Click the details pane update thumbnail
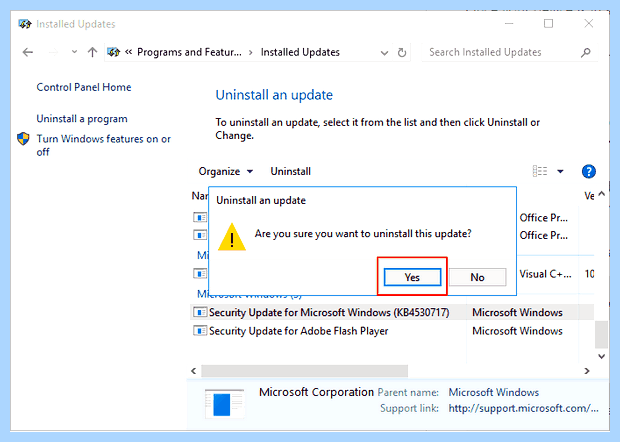This screenshot has height=442, width=620. click(x=224, y=404)
